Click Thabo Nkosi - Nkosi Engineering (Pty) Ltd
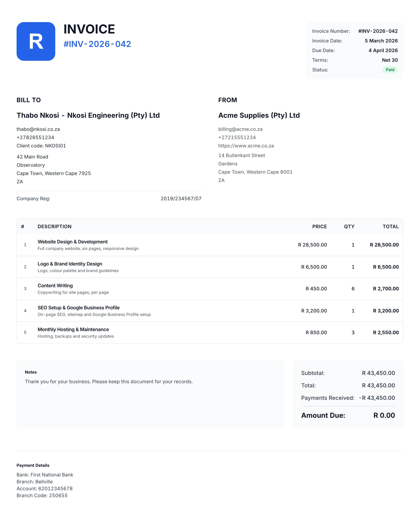 (88, 115)
